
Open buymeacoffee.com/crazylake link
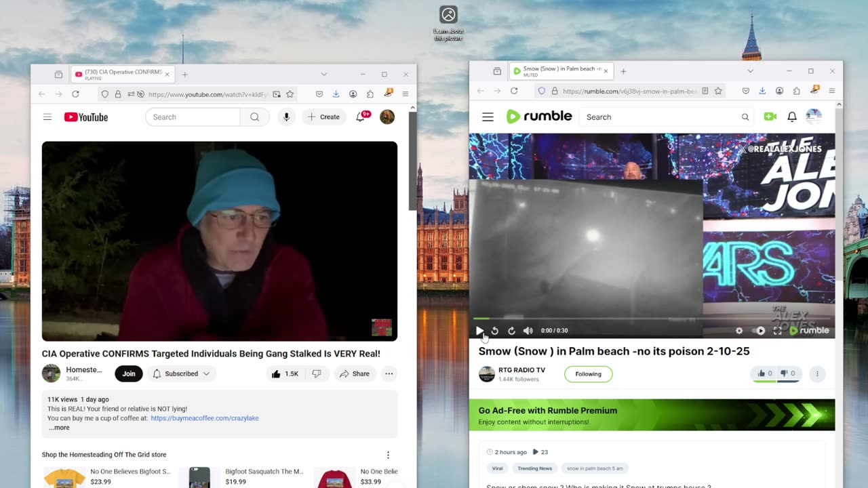(x=205, y=418)
